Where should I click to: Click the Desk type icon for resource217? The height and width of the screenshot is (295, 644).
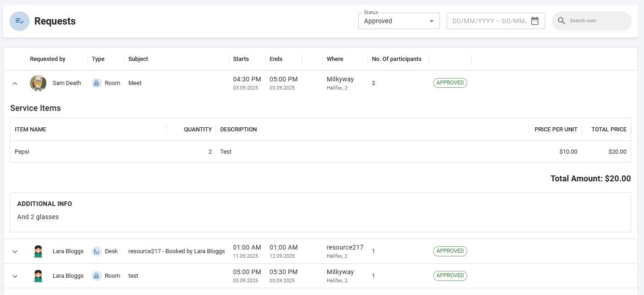(x=96, y=251)
